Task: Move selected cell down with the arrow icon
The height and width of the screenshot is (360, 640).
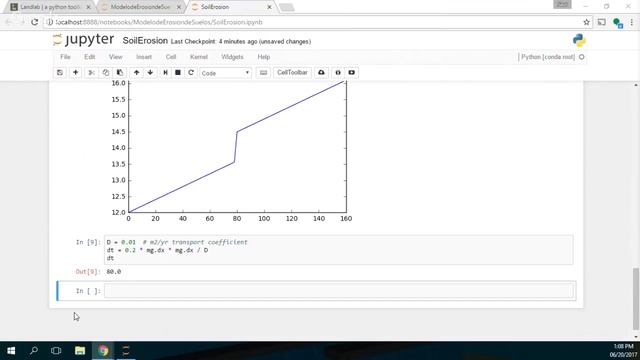Action: (x=150, y=73)
